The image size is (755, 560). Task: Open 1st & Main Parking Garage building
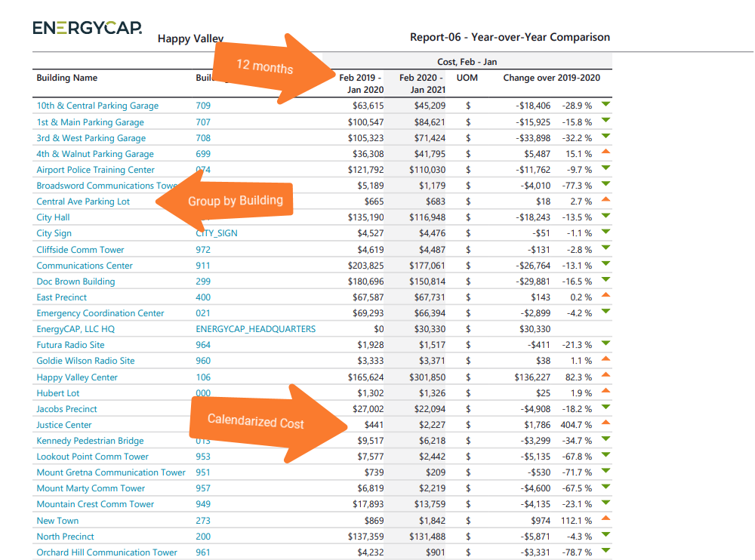[90, 122]
